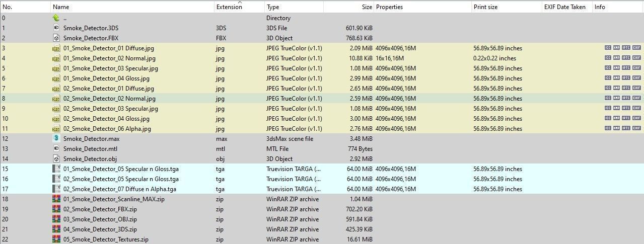
Task: Click the EXIF Date Taken column header
Action: pos(564,7)
